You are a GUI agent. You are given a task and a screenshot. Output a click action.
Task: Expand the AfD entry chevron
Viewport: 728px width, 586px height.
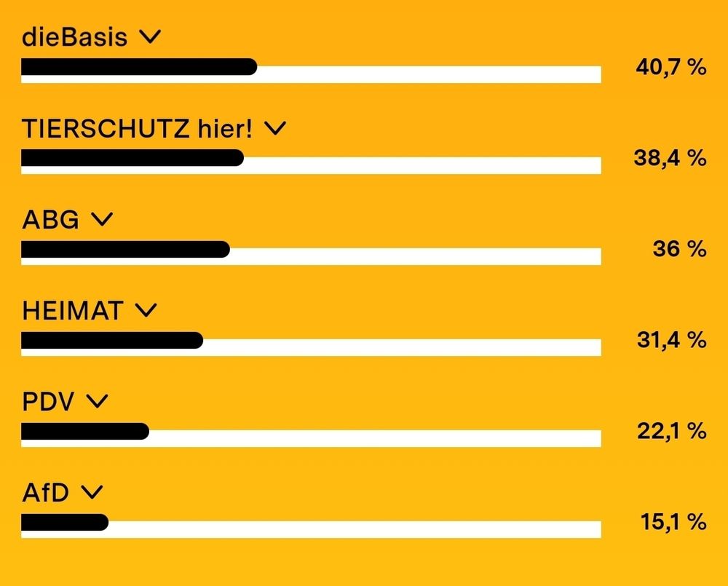pyautogui.click(x=92, y=492)
